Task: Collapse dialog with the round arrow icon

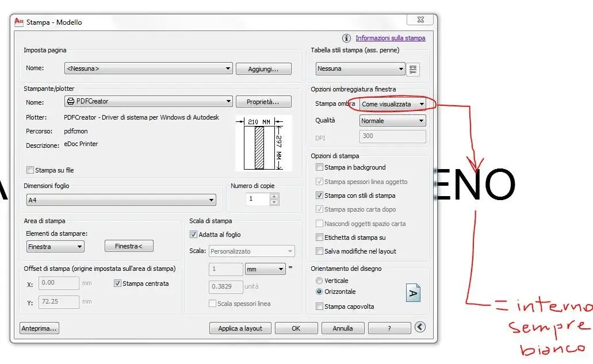Action: pos(420,327)
